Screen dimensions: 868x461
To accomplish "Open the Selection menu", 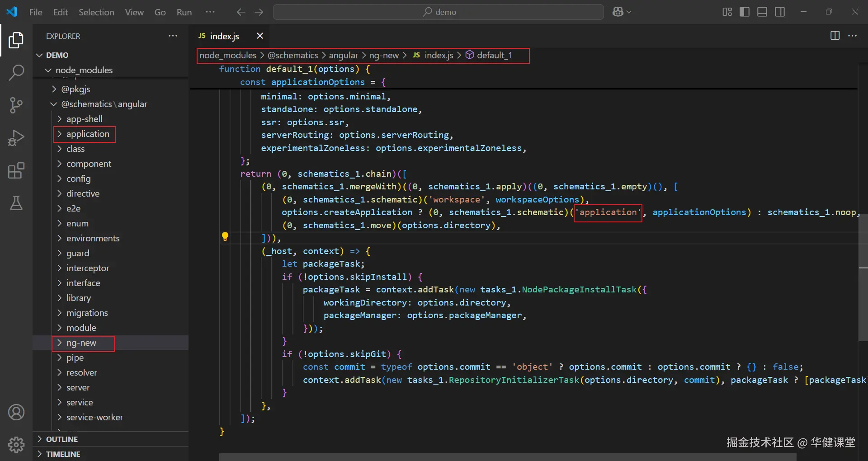I will tap(96, 12).
